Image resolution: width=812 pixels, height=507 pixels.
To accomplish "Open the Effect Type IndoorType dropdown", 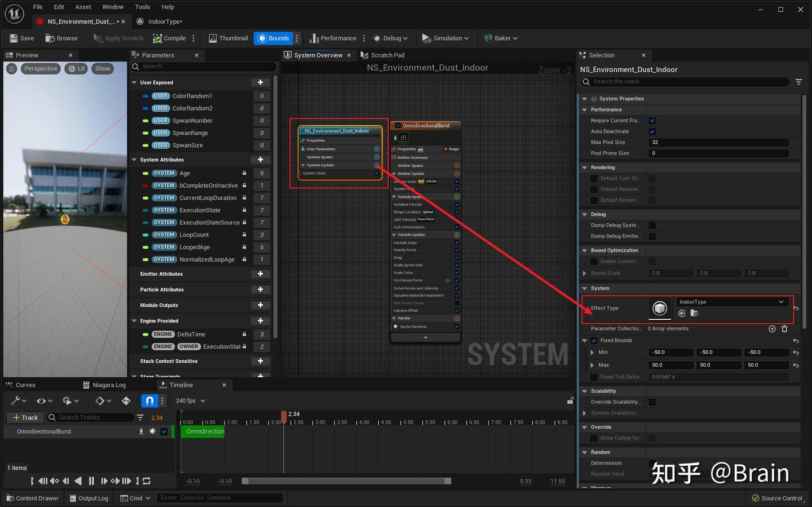I will (x=731, y=302).
